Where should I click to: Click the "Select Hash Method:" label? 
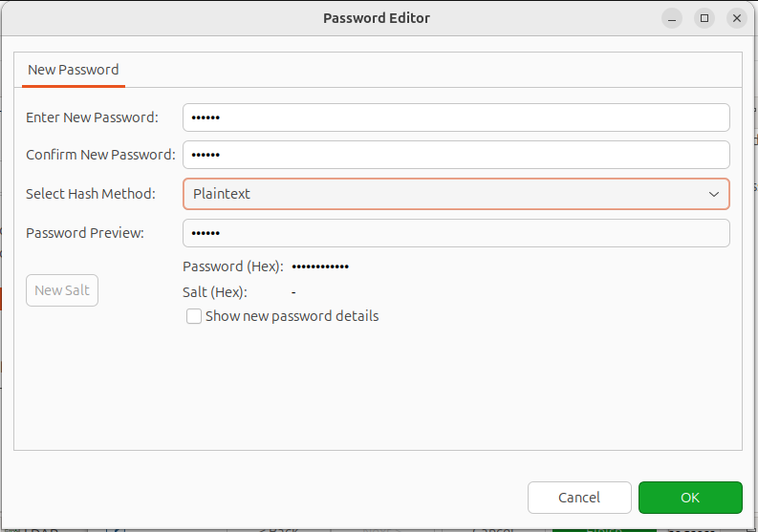pyautogui.click(x=90, y=194)
